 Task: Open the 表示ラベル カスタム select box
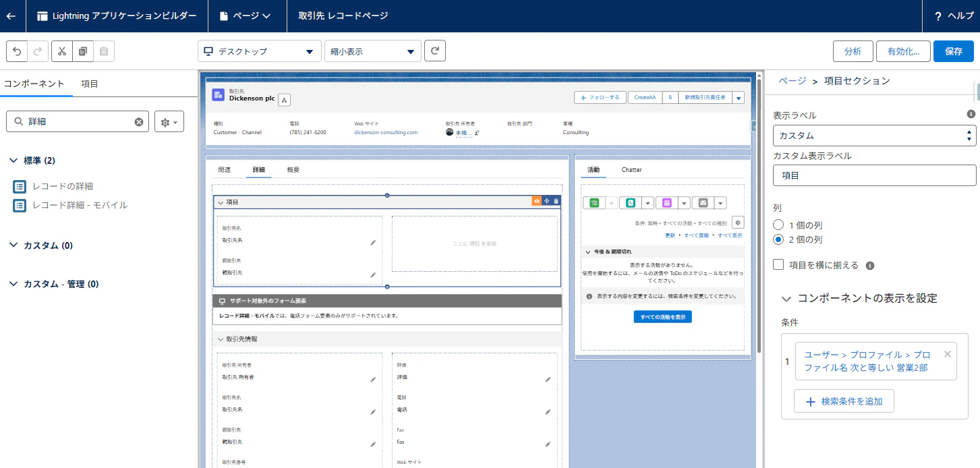(874, 136)
